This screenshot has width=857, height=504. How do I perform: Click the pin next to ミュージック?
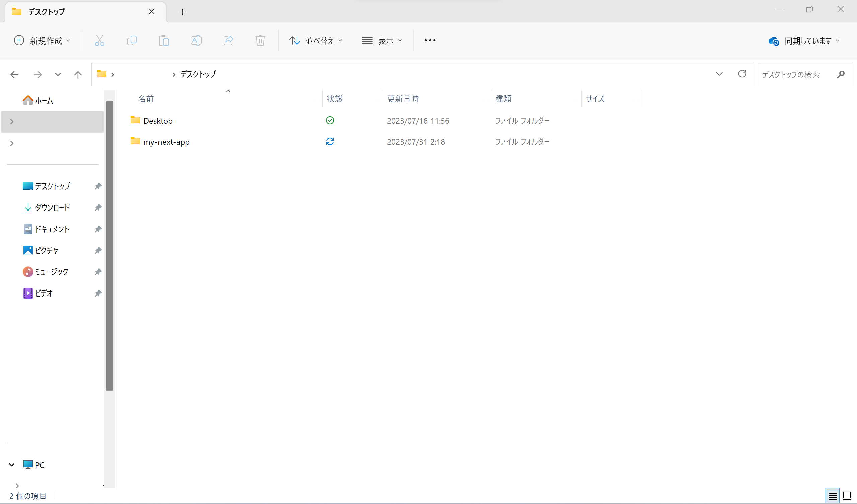pyautogui.click(x=98, y=272)
